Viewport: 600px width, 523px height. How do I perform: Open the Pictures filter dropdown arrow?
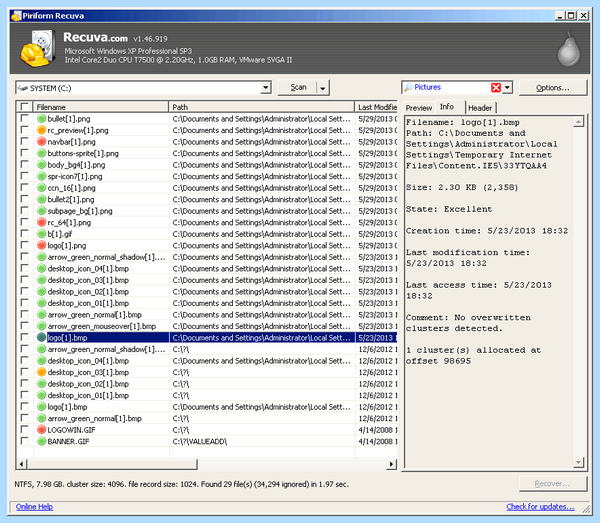507,88
